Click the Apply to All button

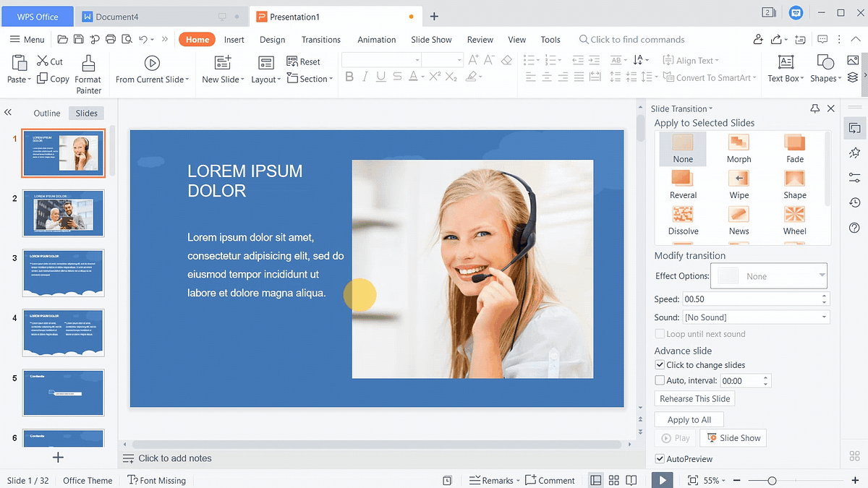coord(689,419)
